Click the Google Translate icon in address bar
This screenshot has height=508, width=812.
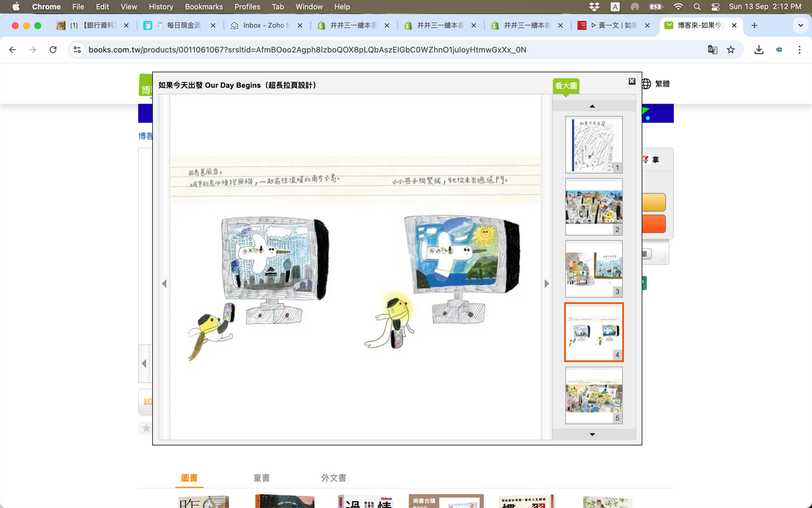point(713,49)
